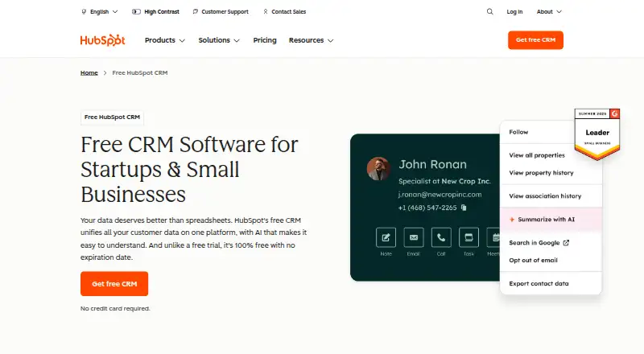This screenshot has height=354, width=644.
Task: Click the HubSpot logo
Action: tap(103, 40)
